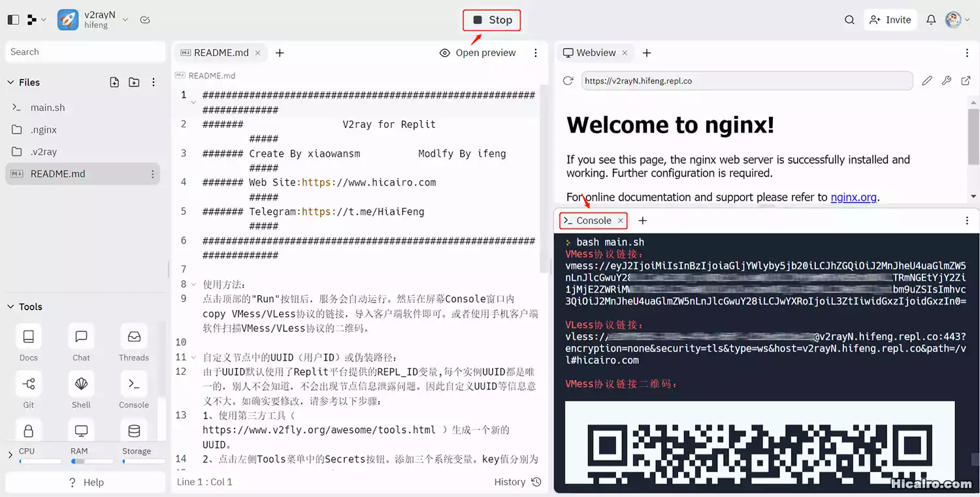Open the Secrets lock tool
This screenshot has width=980, height=497.
(x=28, y=430)
